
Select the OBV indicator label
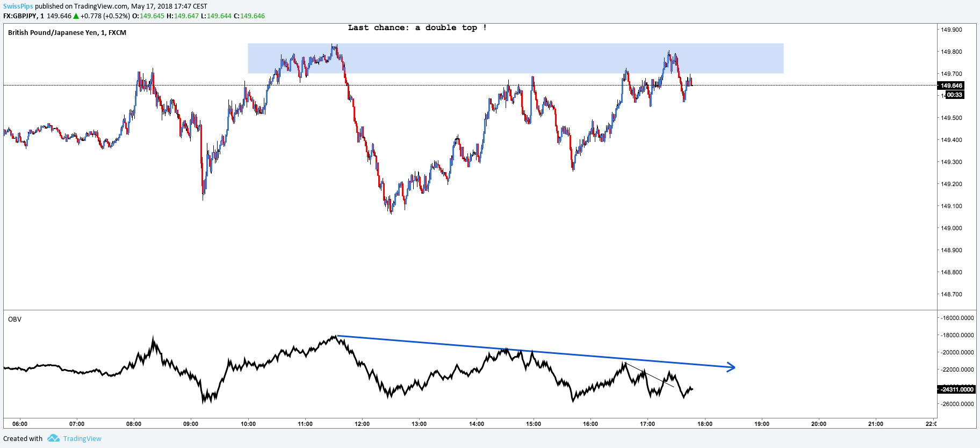point(15,319)
